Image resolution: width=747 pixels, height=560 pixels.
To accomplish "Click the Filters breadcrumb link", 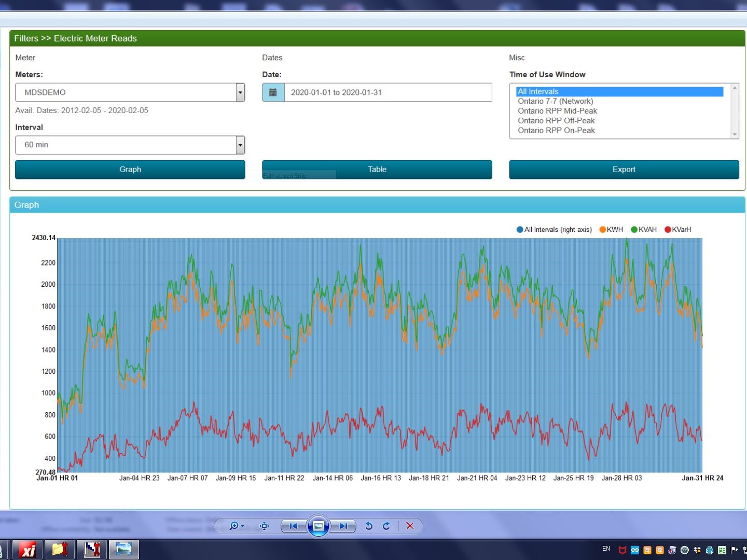I will (26, 38).
